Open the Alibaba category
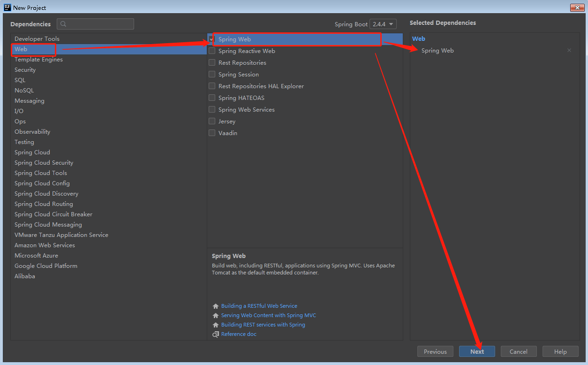The width and height of the screenshot is (588, 365). coord(108,276)
